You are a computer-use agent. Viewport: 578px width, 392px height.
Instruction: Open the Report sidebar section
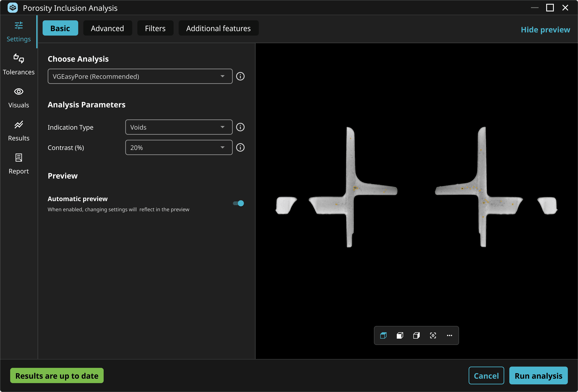[19, 163]
